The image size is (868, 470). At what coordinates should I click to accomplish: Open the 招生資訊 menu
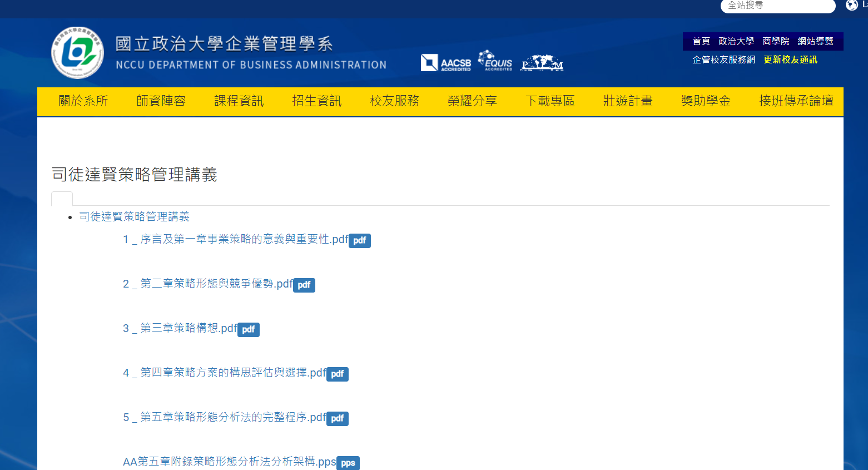[317, 101]
